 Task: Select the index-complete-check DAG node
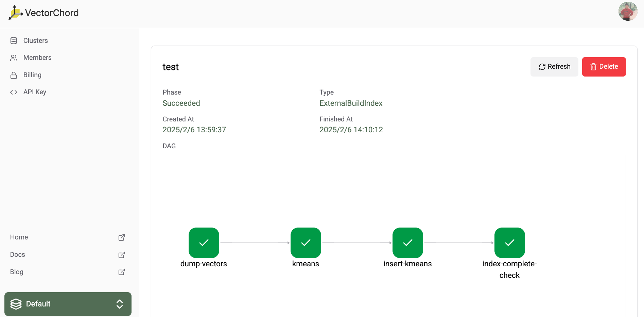(509, 243)
